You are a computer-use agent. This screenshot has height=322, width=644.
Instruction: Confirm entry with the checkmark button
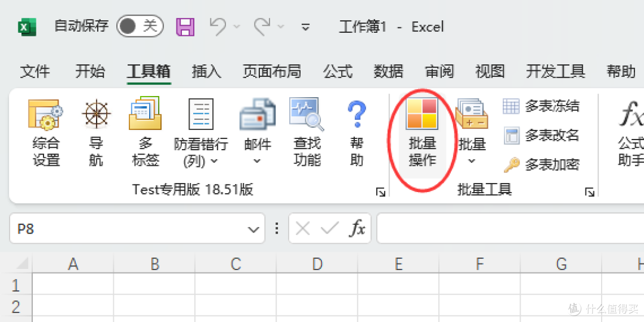(x=330, y=228)
